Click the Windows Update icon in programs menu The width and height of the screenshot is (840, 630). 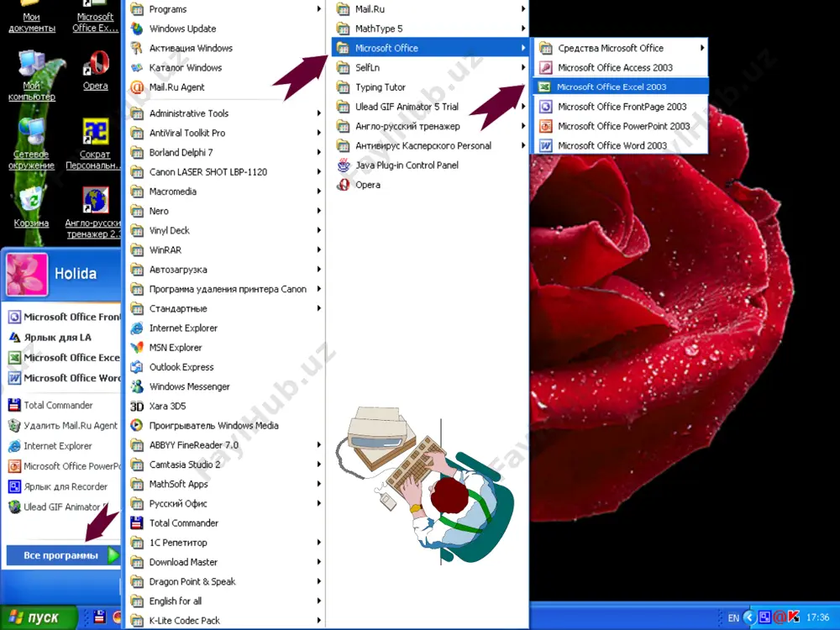coord(137,29)
